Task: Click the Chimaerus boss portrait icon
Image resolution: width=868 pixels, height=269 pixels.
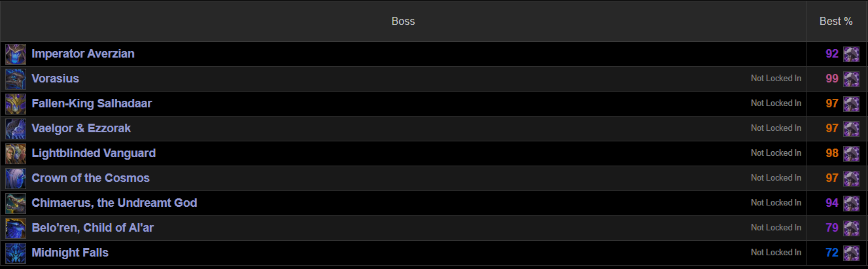Action: point(16,203)
